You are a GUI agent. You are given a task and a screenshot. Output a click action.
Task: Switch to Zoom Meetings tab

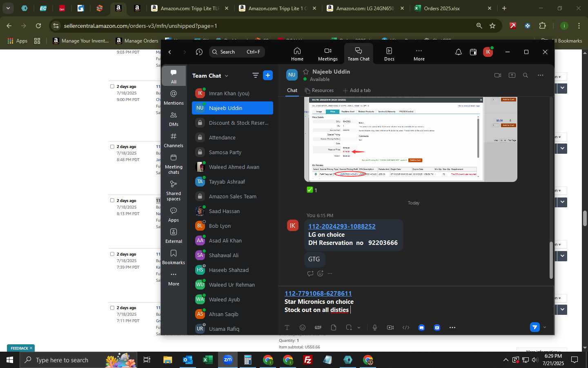pyautogui.click(x=328, y=54)
